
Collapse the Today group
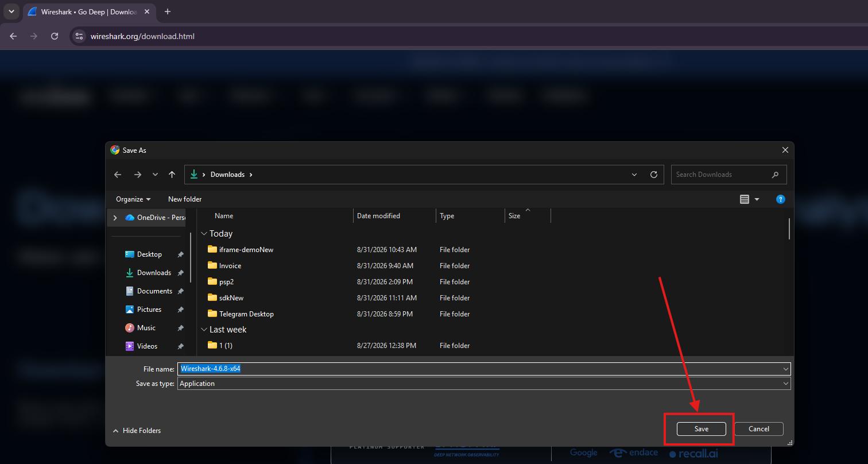coord(204,234)
